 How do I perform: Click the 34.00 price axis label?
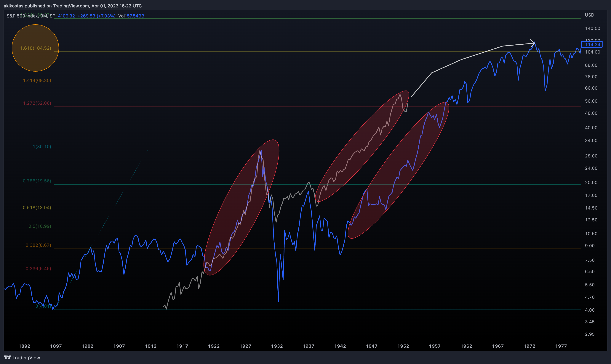click(591, 141)
